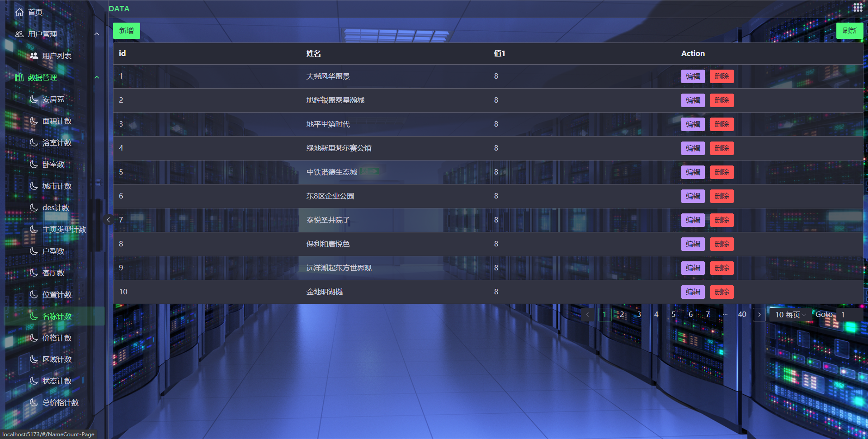This screenshot has height=439, width=868.
Task: Click the moon icon next to 面积计数
Action: [x=34, y=121]
